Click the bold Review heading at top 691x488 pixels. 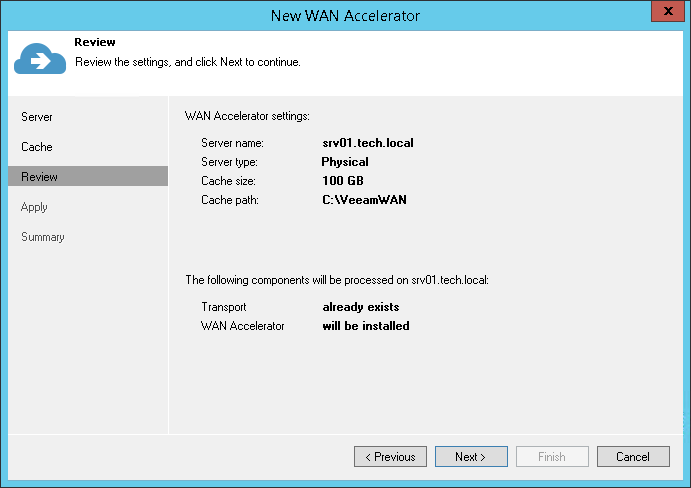pos(95,43)
